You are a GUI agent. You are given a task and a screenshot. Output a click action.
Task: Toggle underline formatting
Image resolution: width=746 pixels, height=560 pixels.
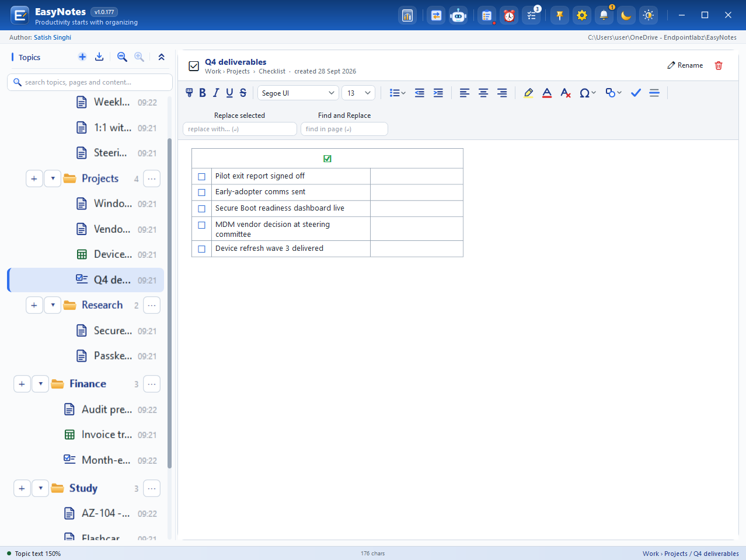pyautogui.click(x=229, y=93)
